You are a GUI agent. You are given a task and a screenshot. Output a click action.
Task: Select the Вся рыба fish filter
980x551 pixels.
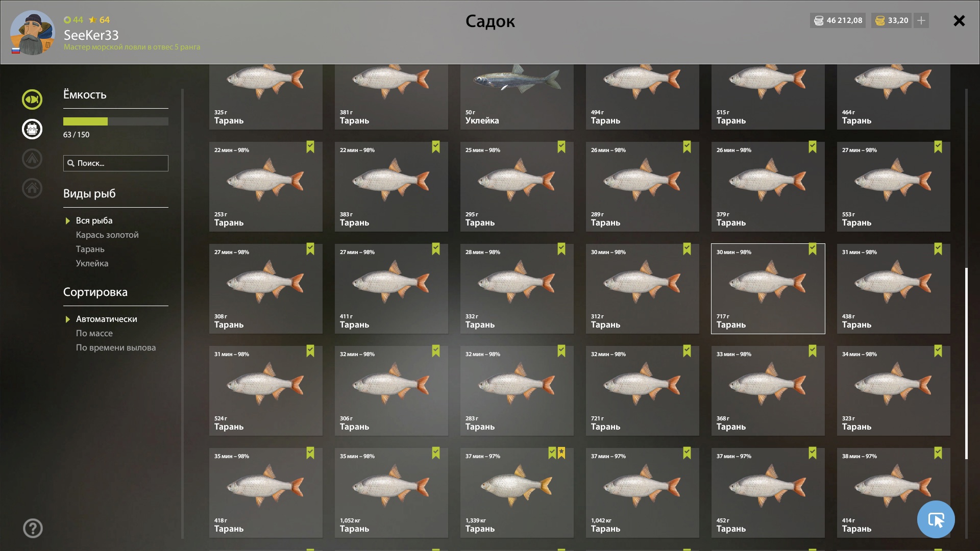94,220
